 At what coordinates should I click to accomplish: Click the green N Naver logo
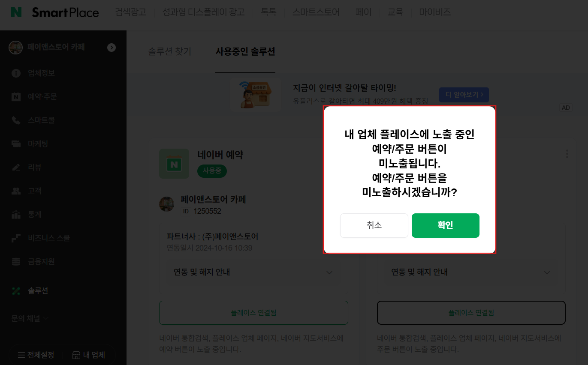(16, 12)
